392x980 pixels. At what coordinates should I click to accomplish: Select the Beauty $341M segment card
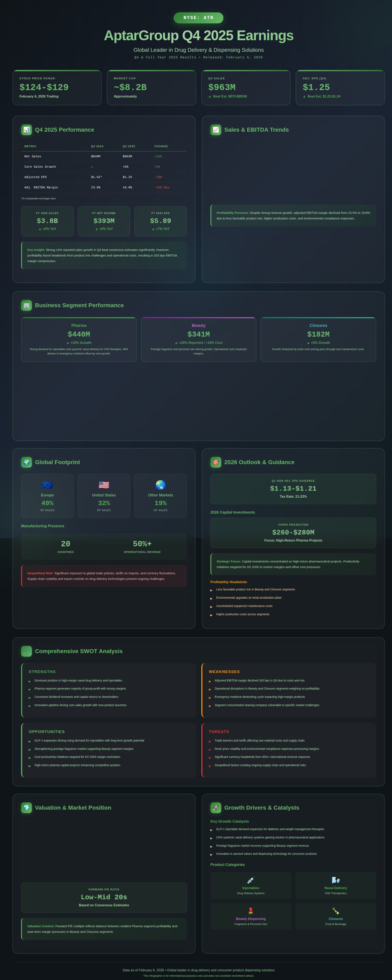point(198,339)
